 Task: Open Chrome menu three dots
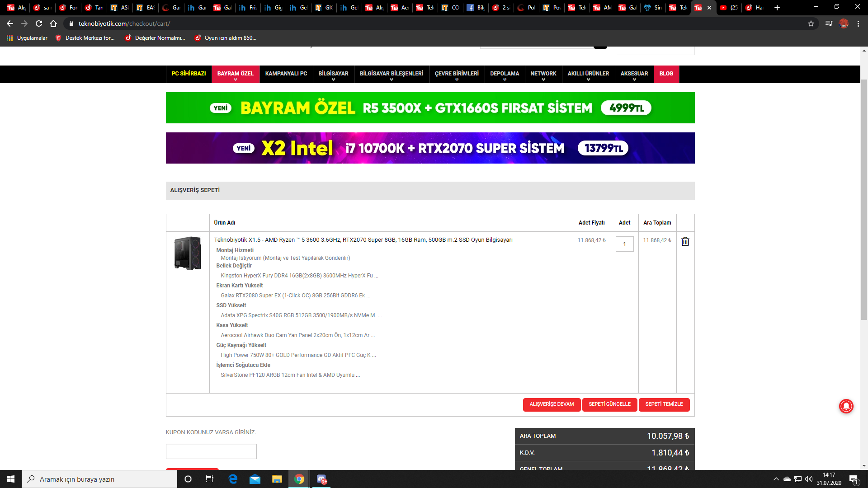point(858,23)
